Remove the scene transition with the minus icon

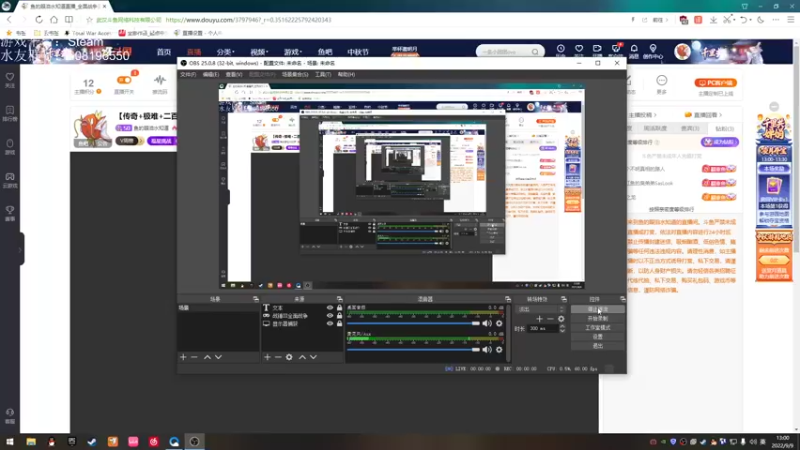[550, 319]
